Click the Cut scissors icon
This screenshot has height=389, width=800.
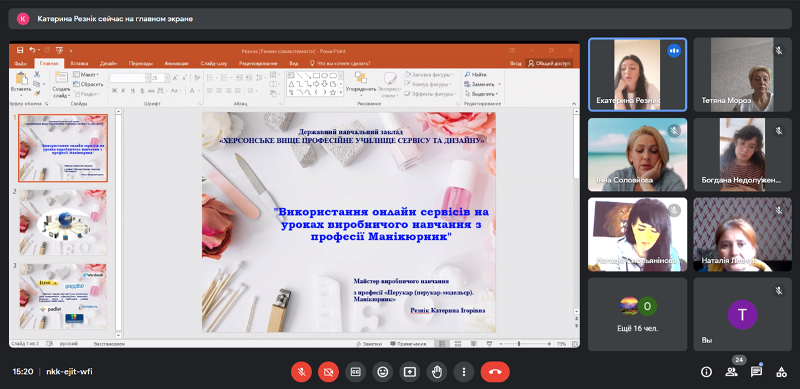37,75
